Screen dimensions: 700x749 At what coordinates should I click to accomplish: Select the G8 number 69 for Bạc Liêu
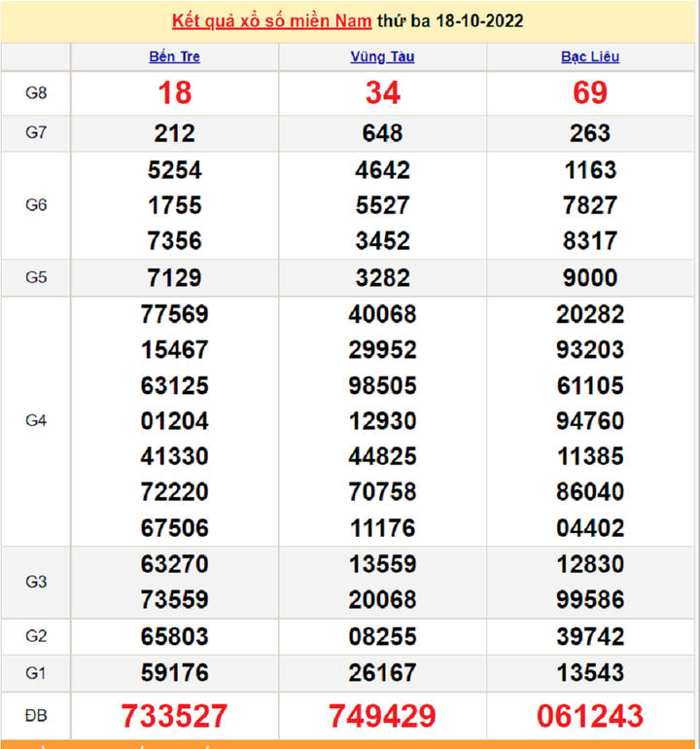[590, 93]
